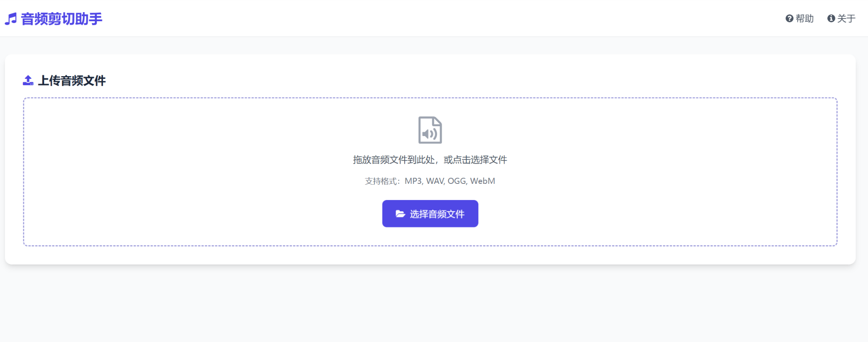Click the upload tray icon beside 上传音频文件
The image size is (868, 342).
pyautogui.click(x=28, y=81)
